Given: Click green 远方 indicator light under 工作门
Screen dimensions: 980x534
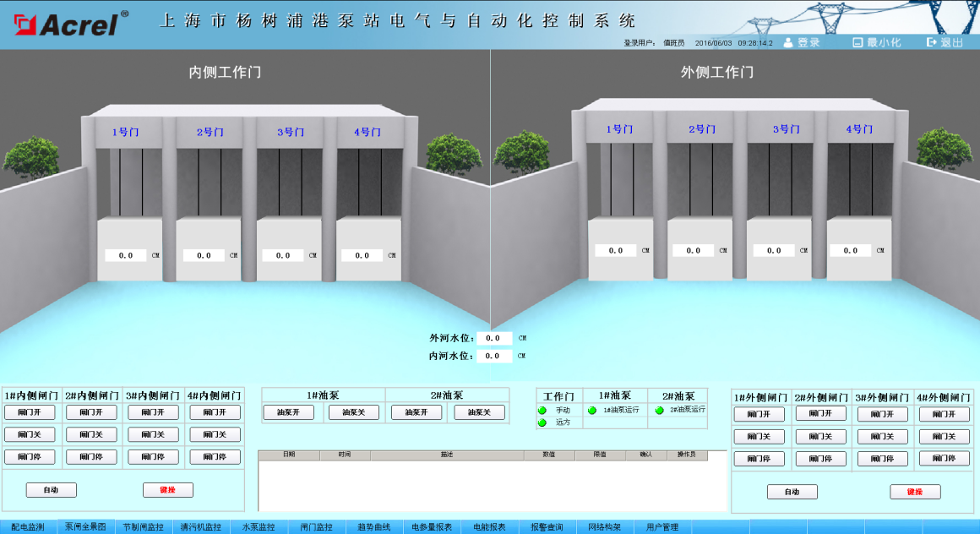Looking at the screenshot, I should tap(542, 422).
